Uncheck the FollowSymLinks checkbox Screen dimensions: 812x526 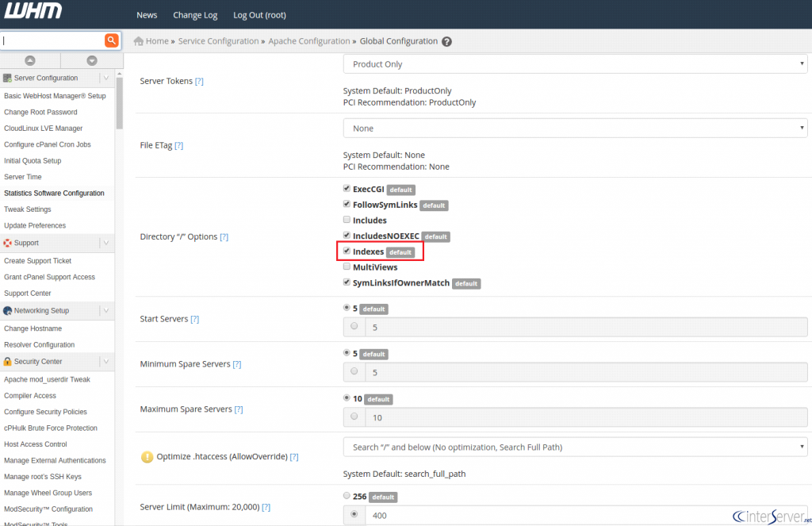click(x=347, y=204)
